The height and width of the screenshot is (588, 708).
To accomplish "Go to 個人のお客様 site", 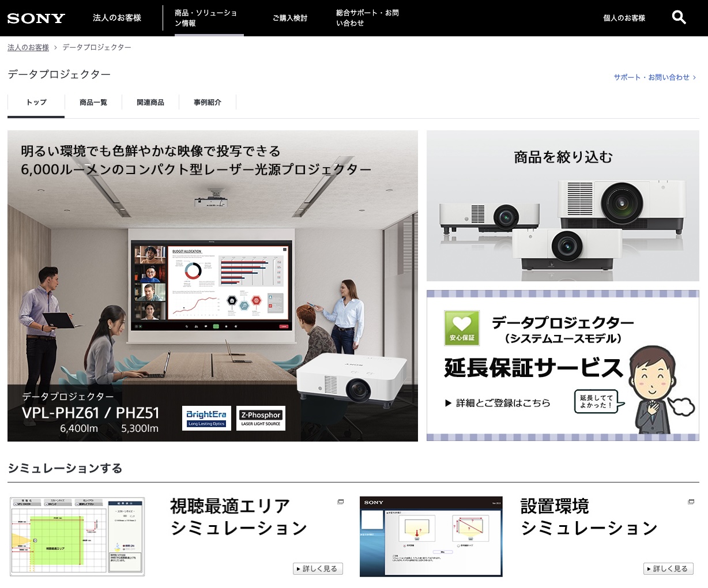I will click(624, 18).
